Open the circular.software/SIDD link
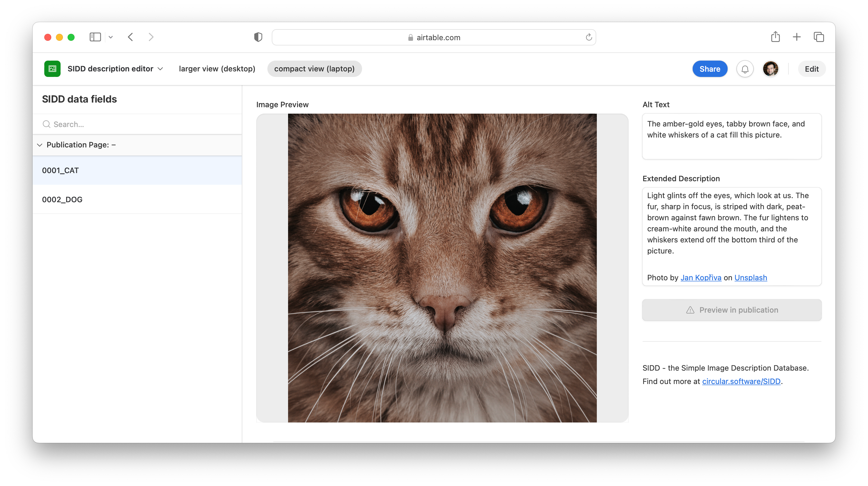This screenshot has height=486, width=868. 741,381
